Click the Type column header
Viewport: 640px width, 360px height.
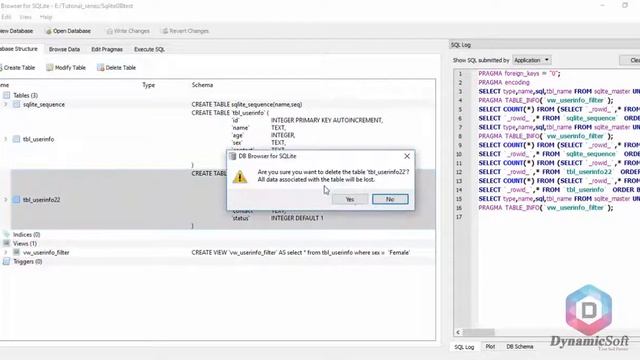click(x=149, y=85)
